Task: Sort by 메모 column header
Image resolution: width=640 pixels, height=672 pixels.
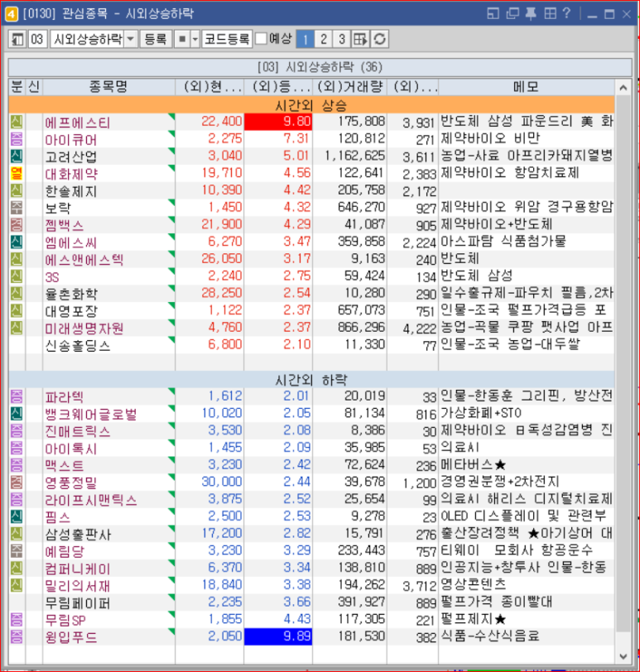Action: [526, 87]
